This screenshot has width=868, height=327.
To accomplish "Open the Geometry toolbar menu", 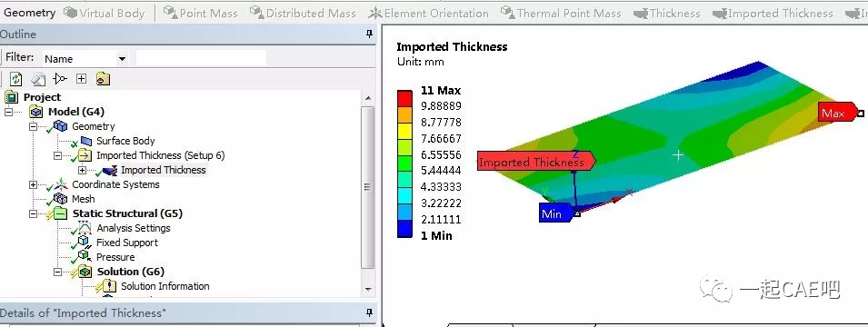I will [30, 13].
